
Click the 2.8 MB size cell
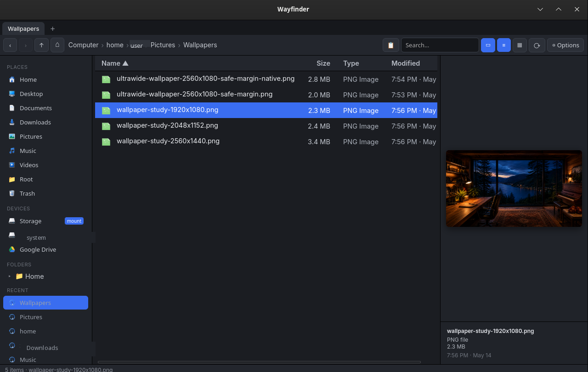pos(319,79)
